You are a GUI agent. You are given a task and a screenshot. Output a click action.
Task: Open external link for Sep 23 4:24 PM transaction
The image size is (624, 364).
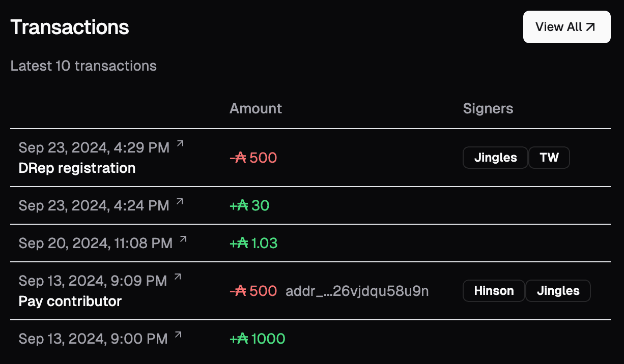point(180,202)
